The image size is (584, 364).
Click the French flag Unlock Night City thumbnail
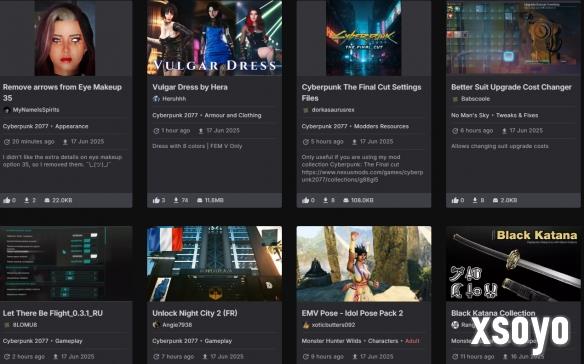(214, 263)
